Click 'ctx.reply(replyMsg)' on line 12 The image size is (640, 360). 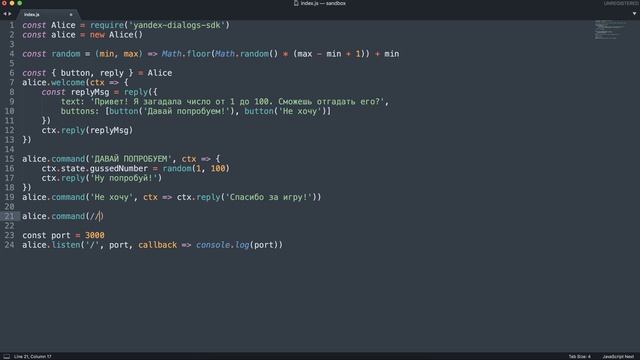[87, 130]
